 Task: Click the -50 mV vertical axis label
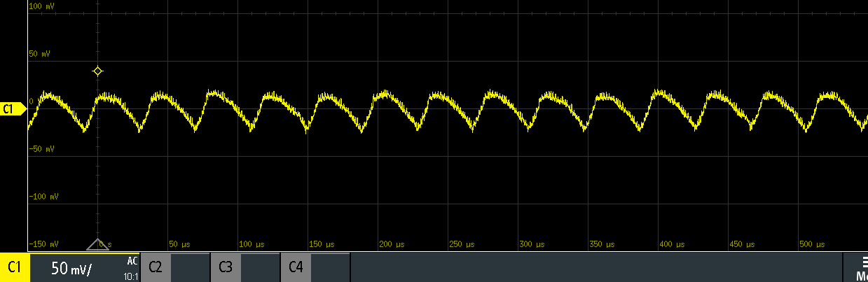[41, 149]
